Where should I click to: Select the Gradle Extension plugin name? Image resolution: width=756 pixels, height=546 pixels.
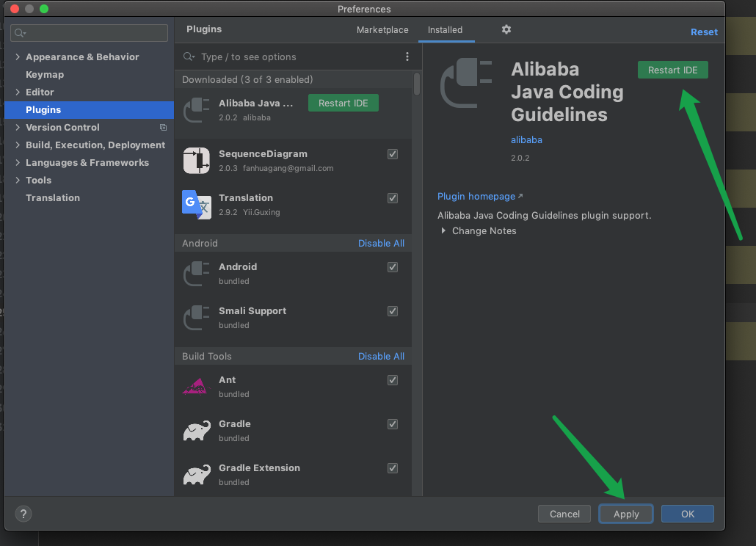[259, 468]
